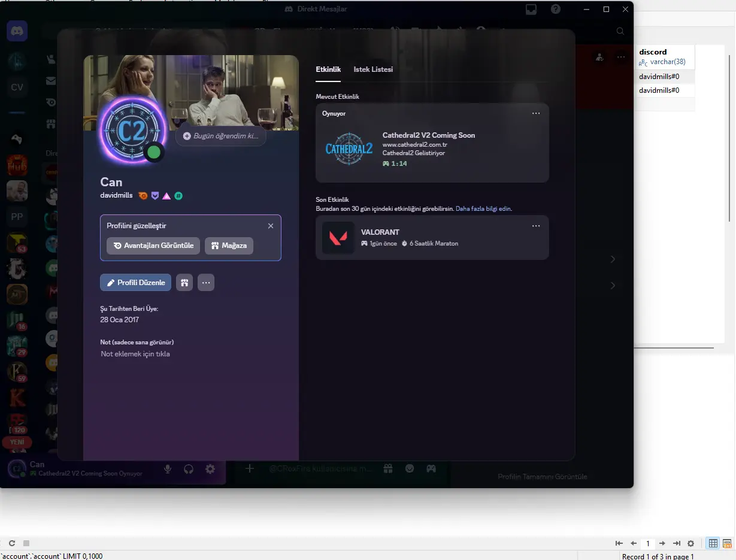The image size is (736, 560).
Task: Click the Profili Düzenle button
Action: click(136, 283)
